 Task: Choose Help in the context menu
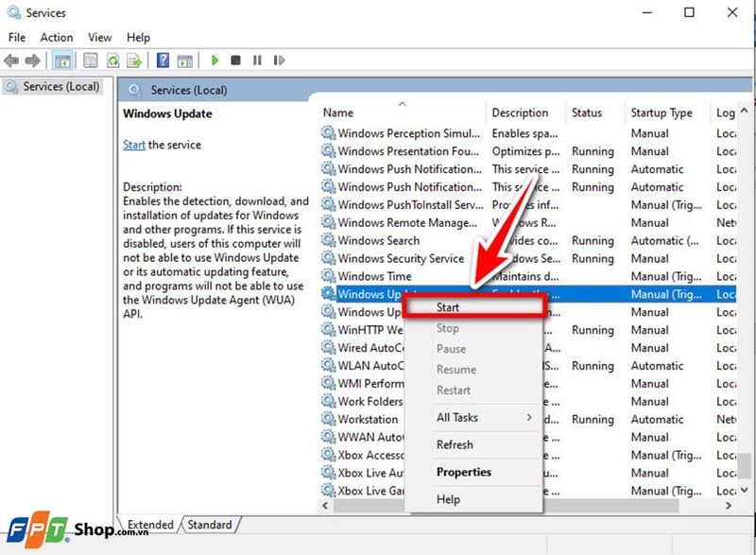tap(474, 499)
